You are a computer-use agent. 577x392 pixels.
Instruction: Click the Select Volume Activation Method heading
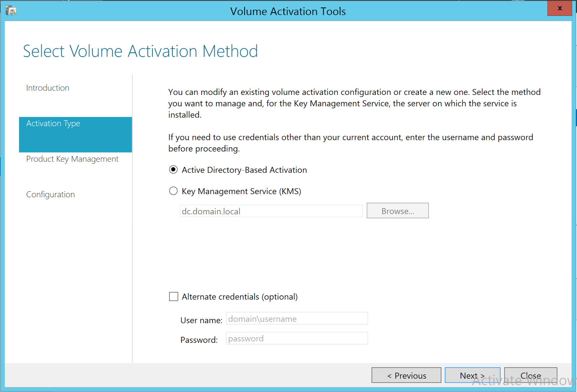pos(140,51)
